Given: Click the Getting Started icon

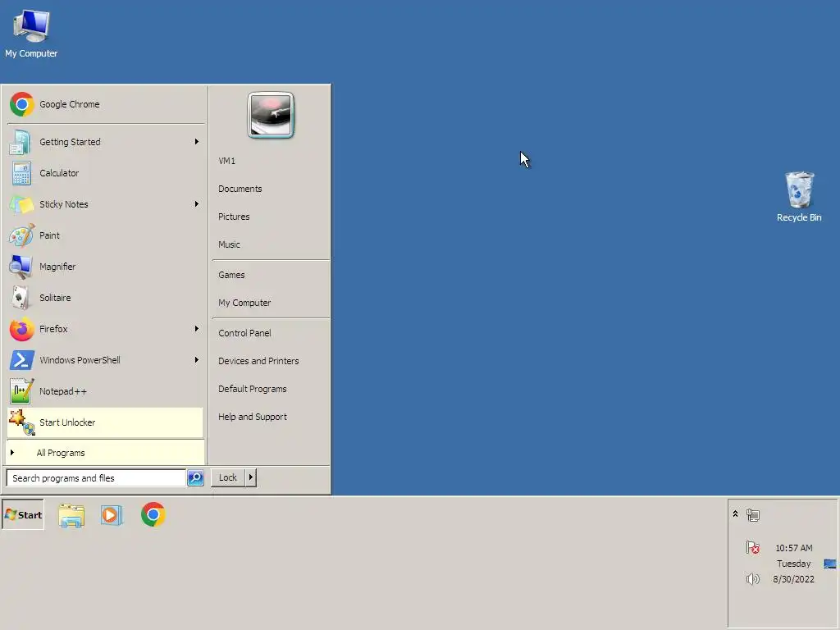Looking at the screenshot, I should coord(21,142).
